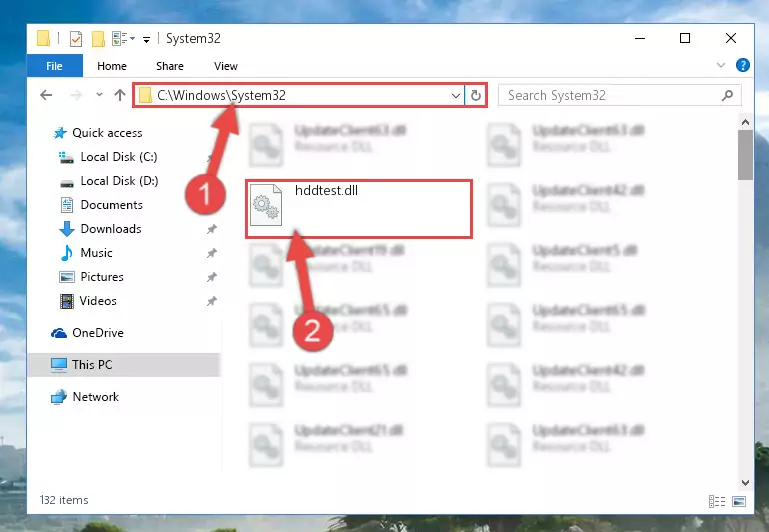Click the Network icon in sidebar
This screenshot has width=769, height=532.
pyautogui.click(x=59, y=397)
